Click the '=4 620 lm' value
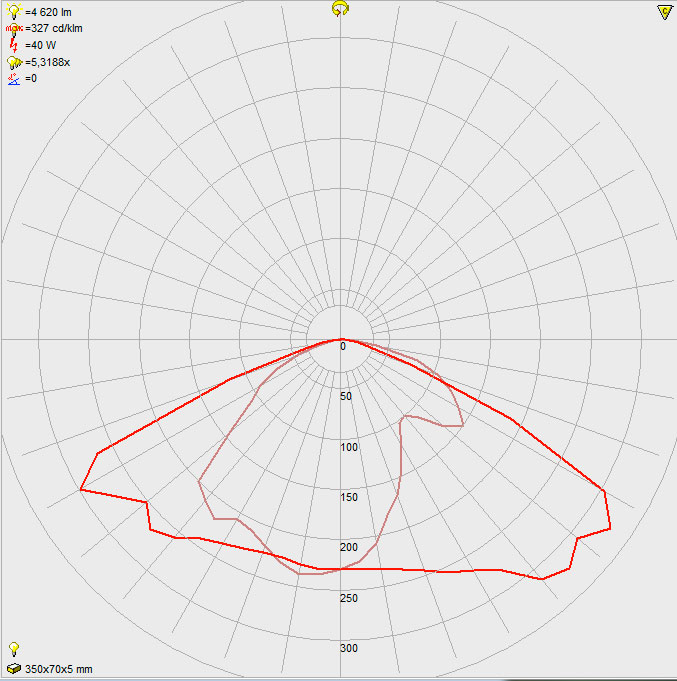 pyautogui.click(x=48, y=13)
